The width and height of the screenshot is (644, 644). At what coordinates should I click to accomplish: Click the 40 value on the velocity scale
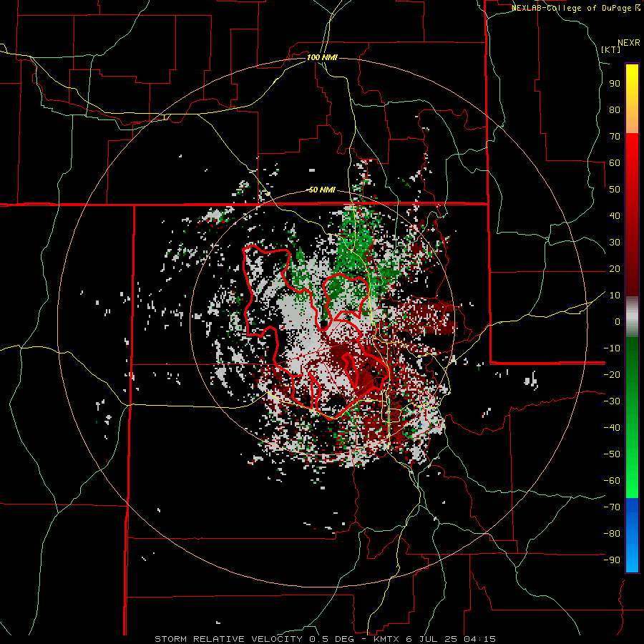click(615, 216)
